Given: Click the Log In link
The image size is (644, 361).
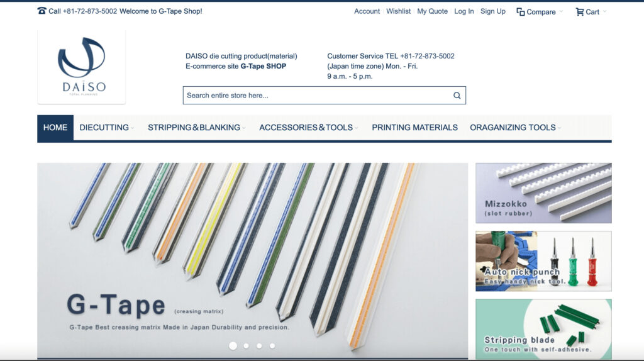Looking at the screenshot, I should [464, 11].
